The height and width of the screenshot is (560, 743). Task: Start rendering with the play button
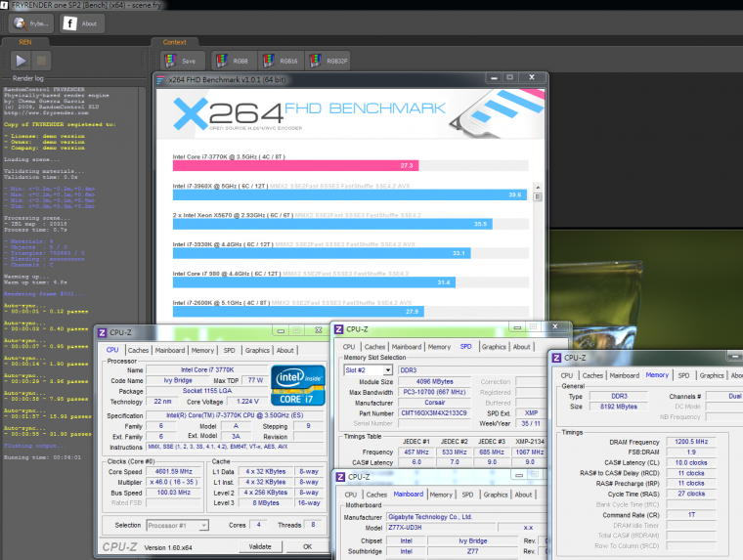click(x=20, y=61)
